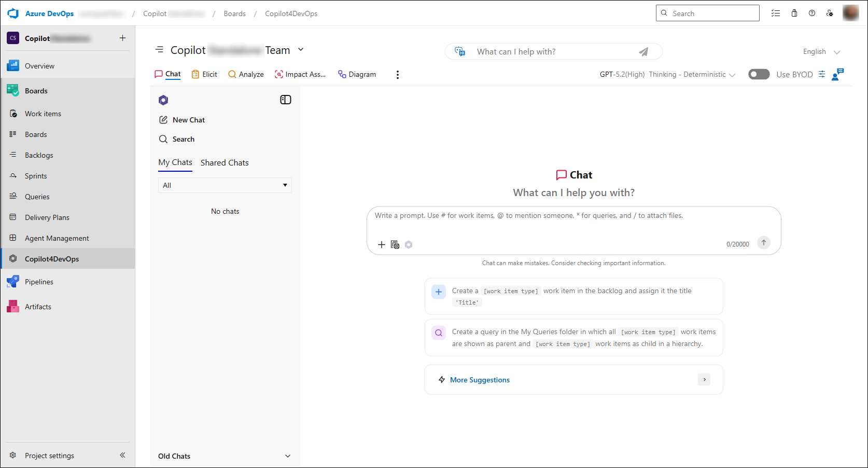Open the marketplace shopping bag icon
This screenshot has height=468, width=868.
(794, 13)
